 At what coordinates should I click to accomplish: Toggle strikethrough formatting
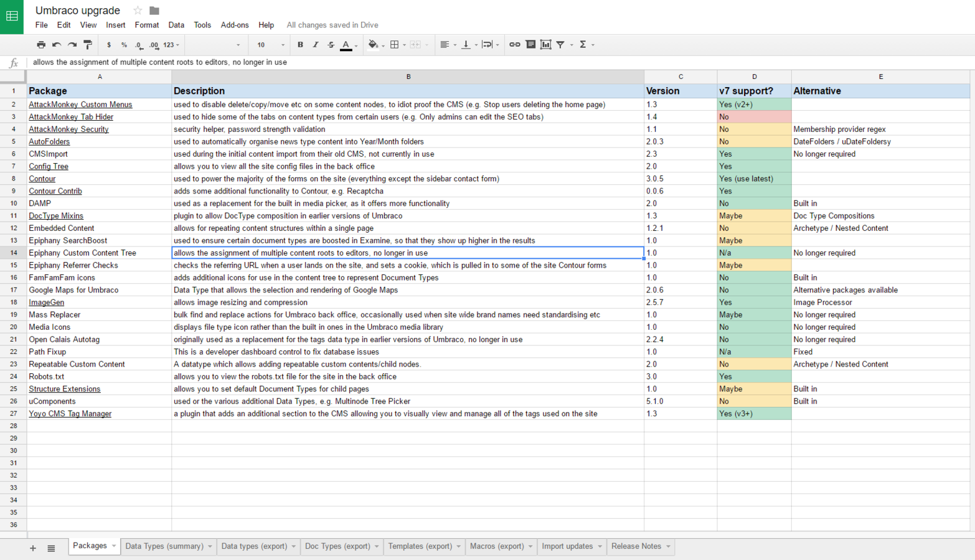pyautogui.click(x=331, y=45)
